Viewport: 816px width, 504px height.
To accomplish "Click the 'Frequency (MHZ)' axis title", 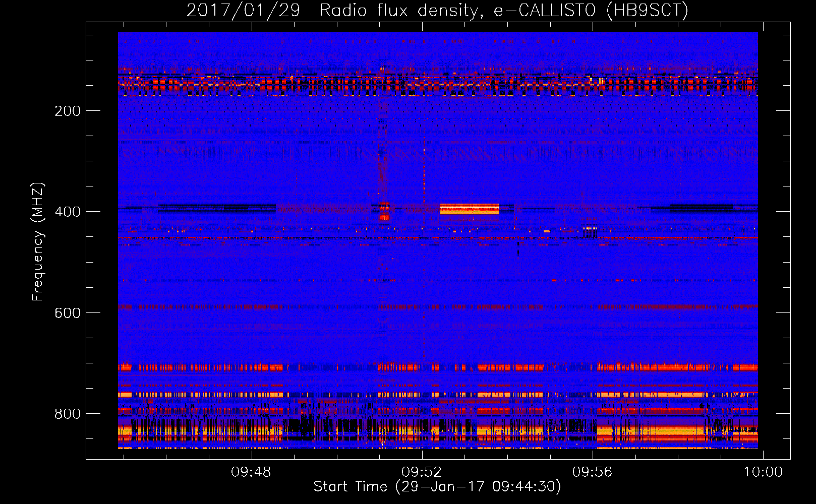I will pos(38,242).
